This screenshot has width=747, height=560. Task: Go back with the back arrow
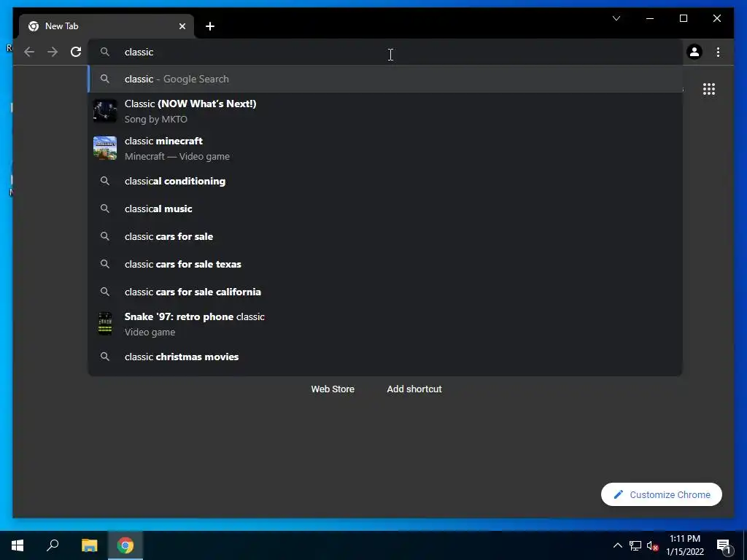(29, 52)
